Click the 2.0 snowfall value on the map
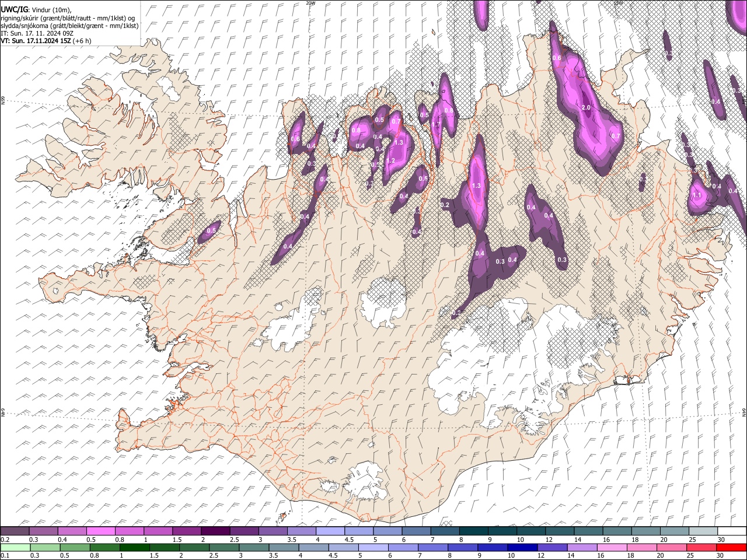 click(x=587, y=108)
